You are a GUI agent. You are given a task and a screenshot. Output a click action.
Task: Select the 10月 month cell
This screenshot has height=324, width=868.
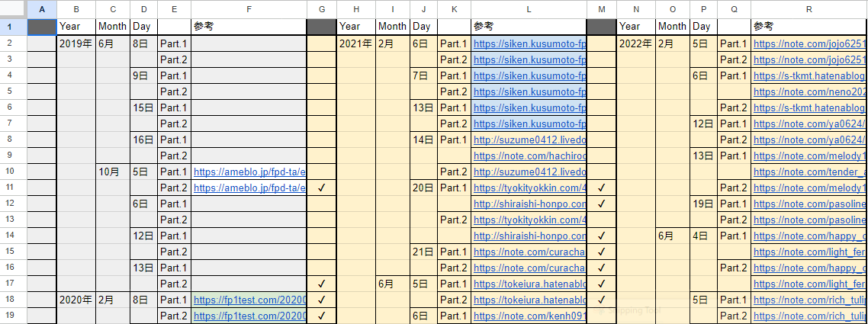tap(112, 172)
